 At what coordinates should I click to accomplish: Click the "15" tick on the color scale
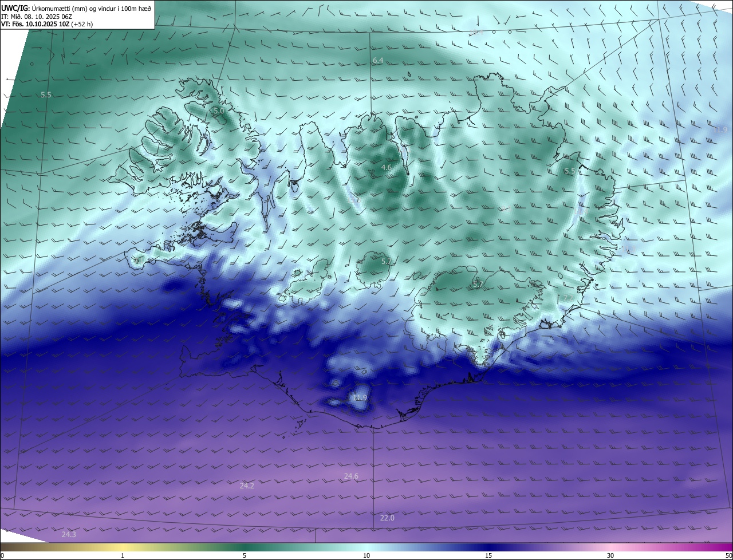point(488,555)
